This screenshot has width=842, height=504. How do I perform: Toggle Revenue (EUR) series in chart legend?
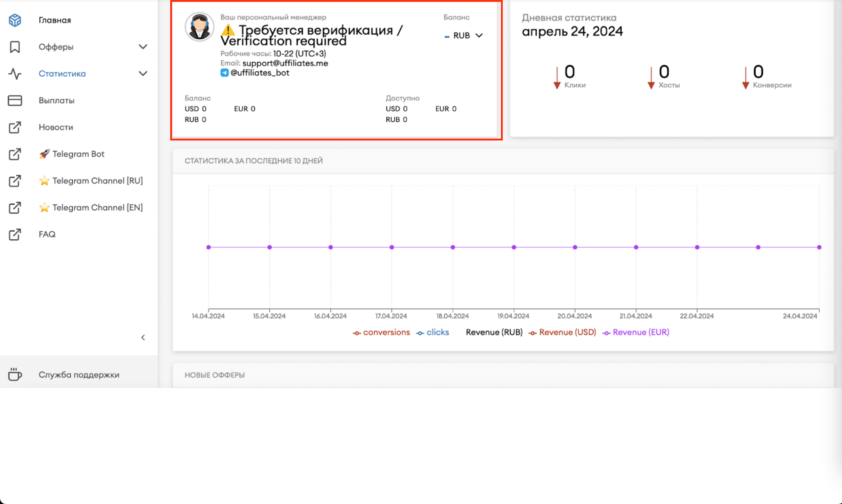coord(636,332)
